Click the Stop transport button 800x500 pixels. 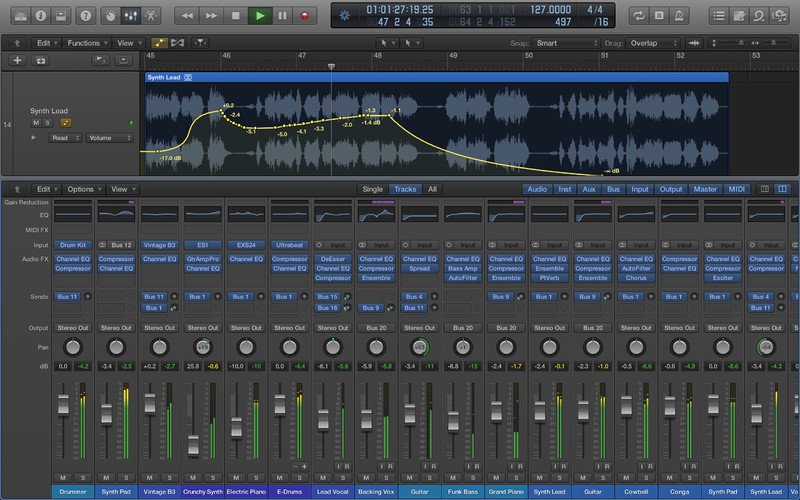coord(236,16)
